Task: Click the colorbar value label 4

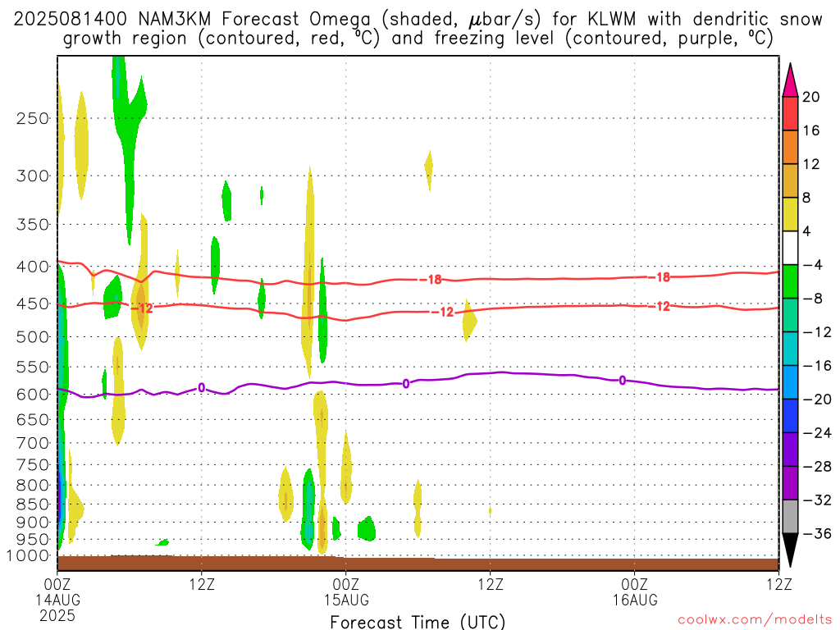Action: (807, 231)
